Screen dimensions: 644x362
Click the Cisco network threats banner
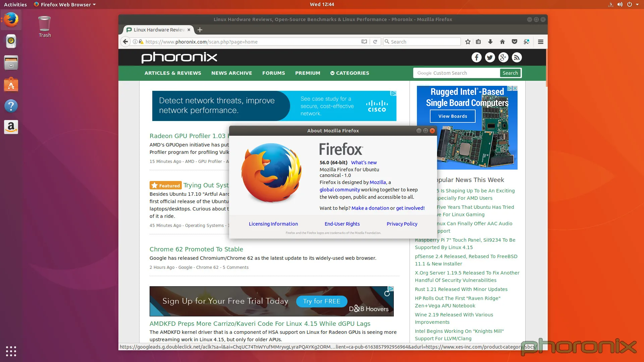click(274, 106)
